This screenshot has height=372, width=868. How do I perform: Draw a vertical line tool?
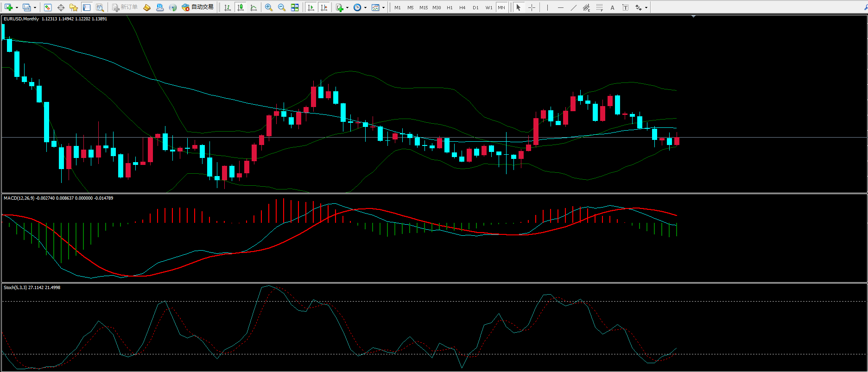547,7
